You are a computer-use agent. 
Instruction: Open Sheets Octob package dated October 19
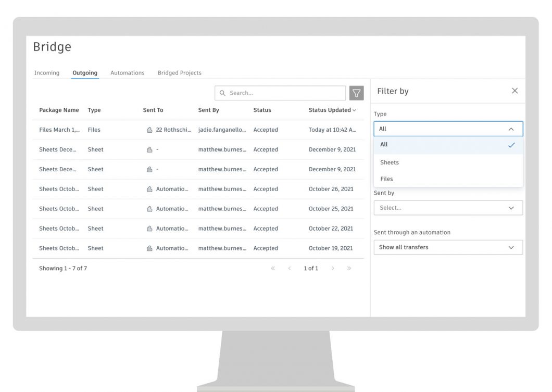pos(59,248)
